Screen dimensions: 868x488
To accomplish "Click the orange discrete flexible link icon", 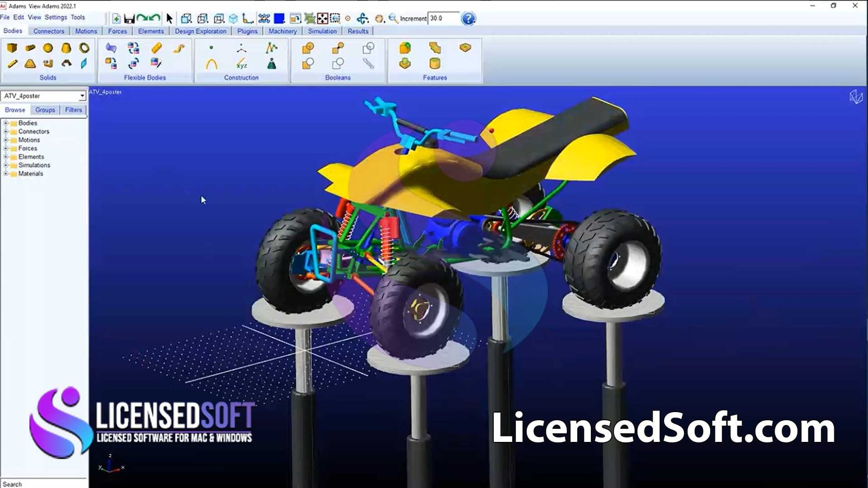I will (156, 48).
